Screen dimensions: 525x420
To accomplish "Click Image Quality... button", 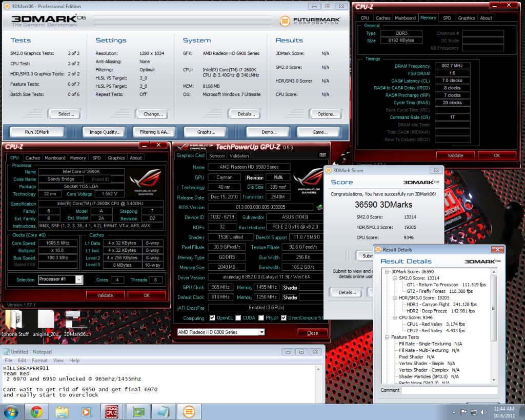I will 105,132.
